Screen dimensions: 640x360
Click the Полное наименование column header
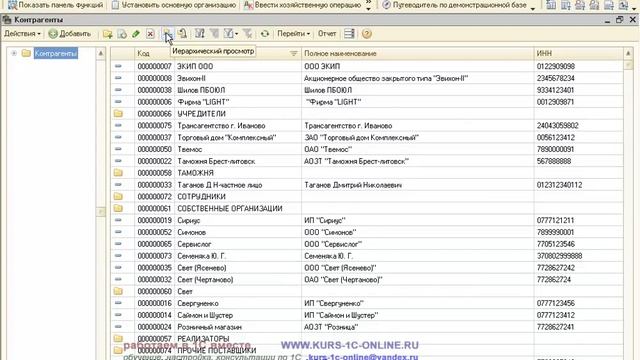(x=418, y=53)
